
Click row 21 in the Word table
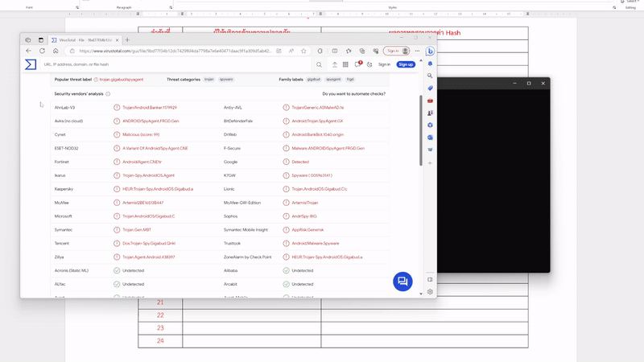[x=333, y=302]
